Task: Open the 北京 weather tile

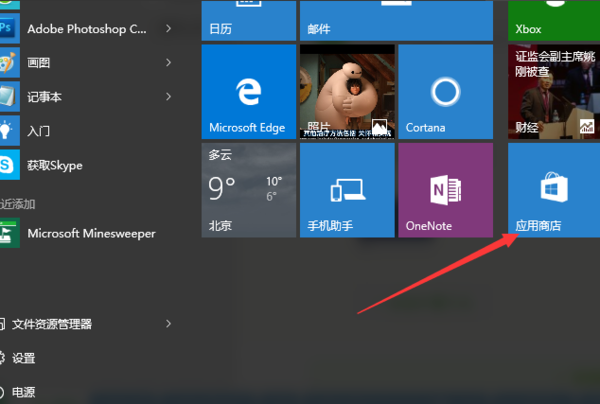Action: (x=248, y=190)
